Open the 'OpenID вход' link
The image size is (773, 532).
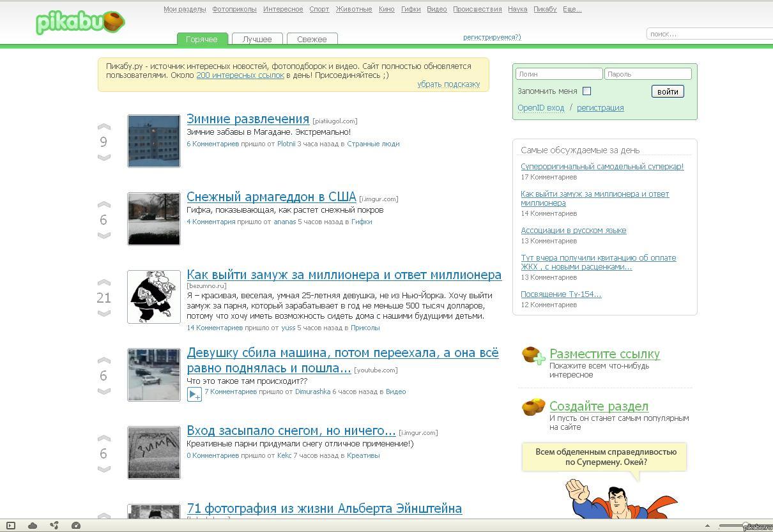541,107
